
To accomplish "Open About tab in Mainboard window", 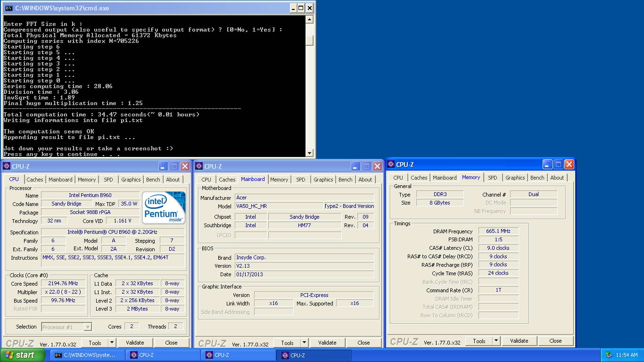I will click(365, 180).
